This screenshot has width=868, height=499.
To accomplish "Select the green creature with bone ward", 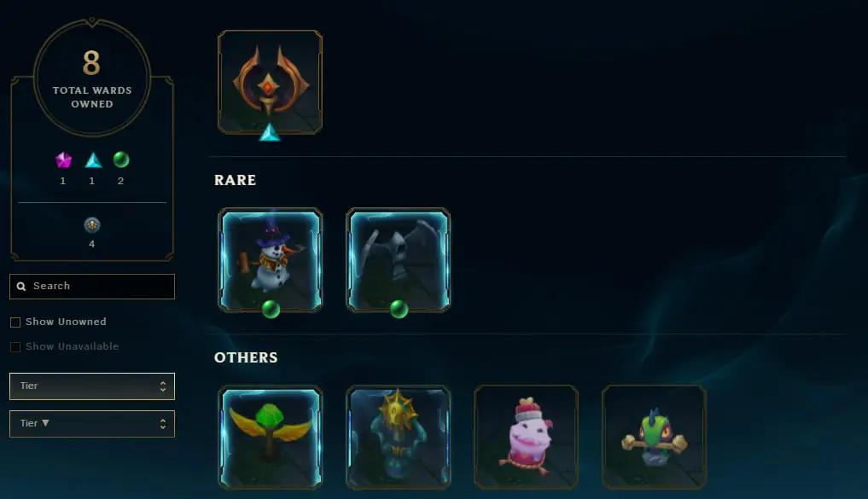I will [654, 437].
